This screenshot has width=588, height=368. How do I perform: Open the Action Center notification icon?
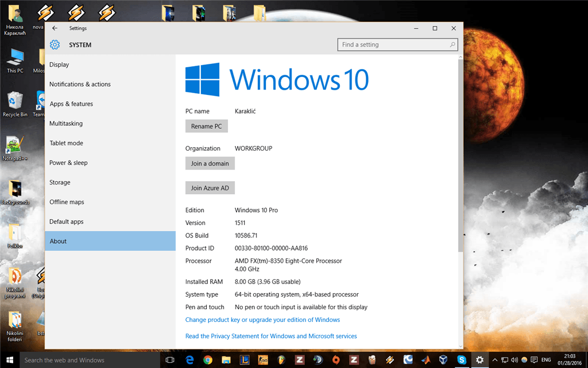pos(534,360)
